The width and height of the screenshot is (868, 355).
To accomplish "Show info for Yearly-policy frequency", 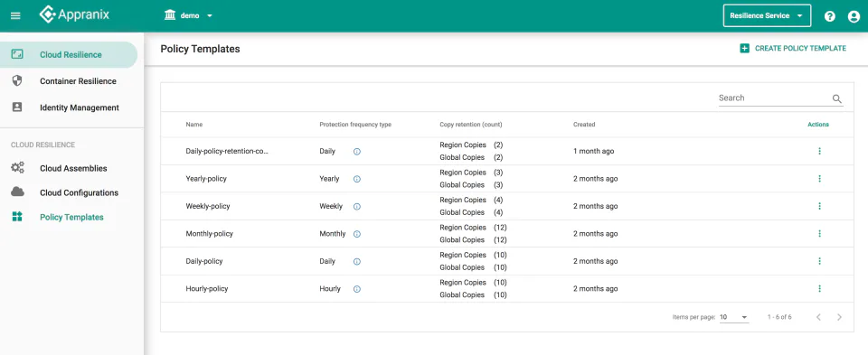I will click(357, 179).
